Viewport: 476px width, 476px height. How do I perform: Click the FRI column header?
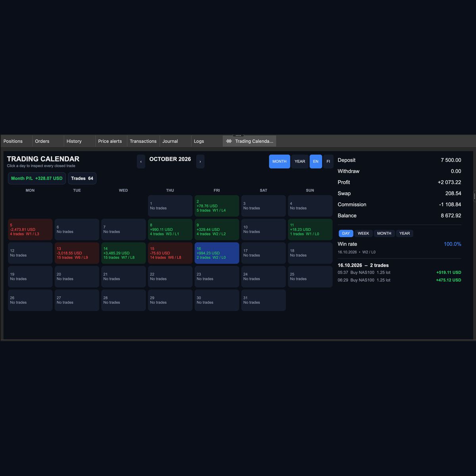pos(217,190)
